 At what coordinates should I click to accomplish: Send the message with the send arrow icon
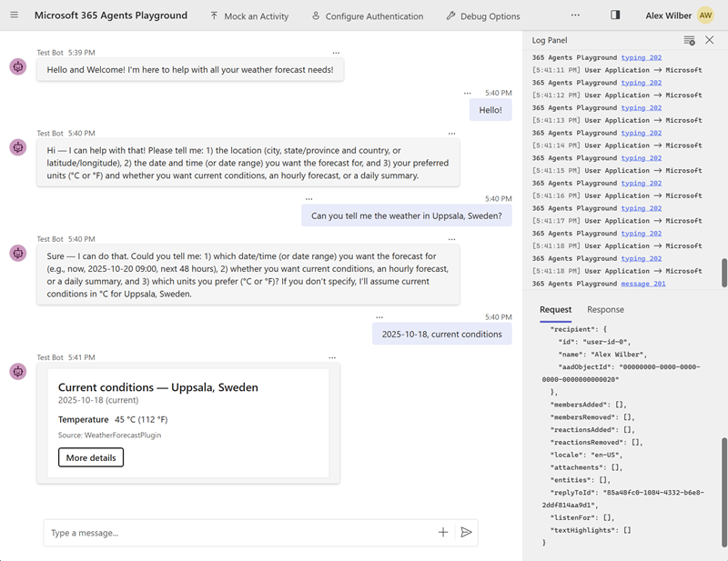466,533
